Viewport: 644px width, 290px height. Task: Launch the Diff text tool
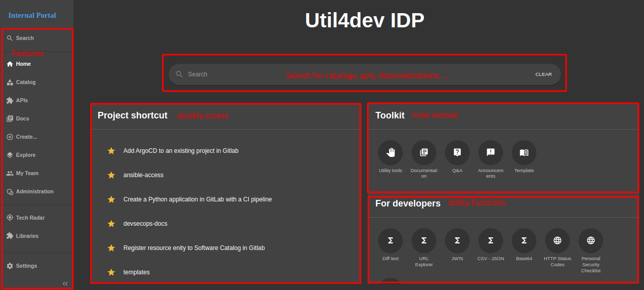[391, 240]
